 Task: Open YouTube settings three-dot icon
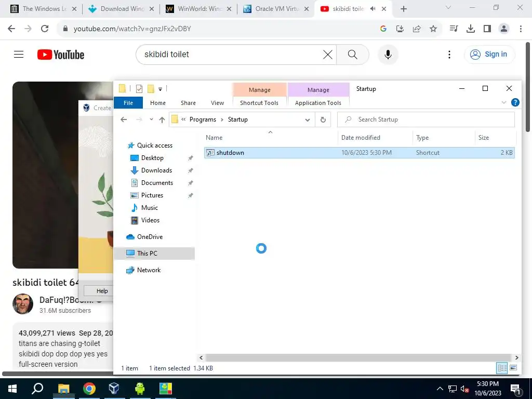(x=449, y=54)
